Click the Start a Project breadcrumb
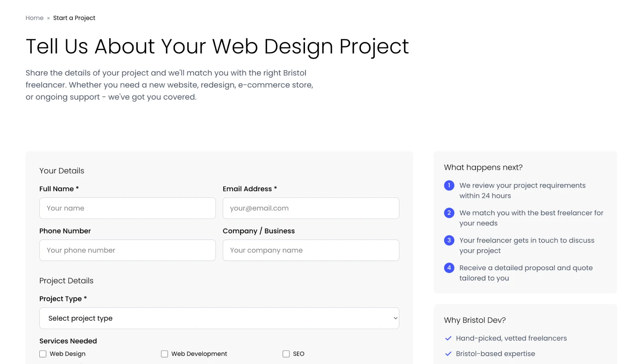This screenshot has height=364, width=644. click(x=74, y=18)
